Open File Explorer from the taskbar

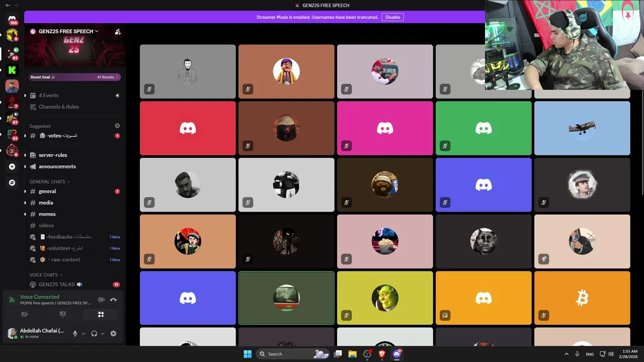352,354
